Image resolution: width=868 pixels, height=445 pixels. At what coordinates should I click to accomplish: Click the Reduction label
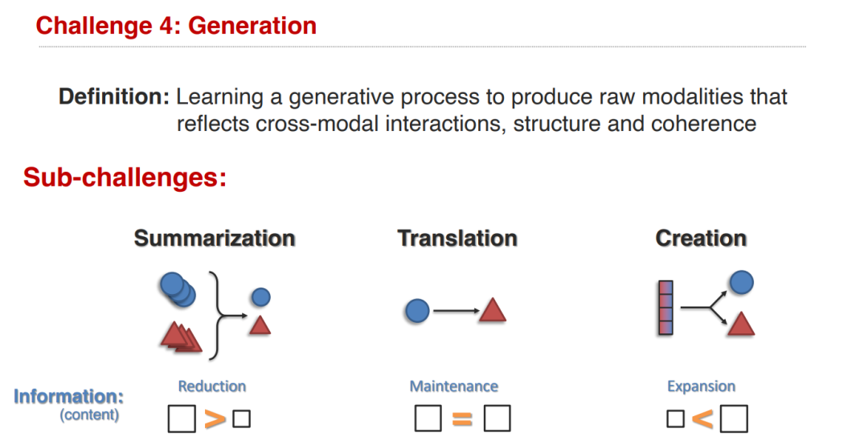tap(212, 386)
